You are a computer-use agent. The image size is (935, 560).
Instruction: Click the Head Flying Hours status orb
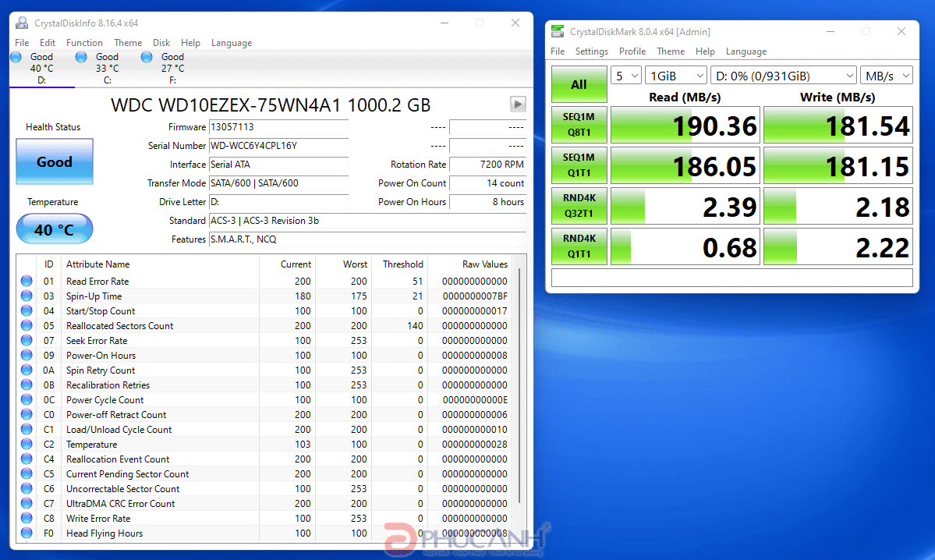[27, 533]
